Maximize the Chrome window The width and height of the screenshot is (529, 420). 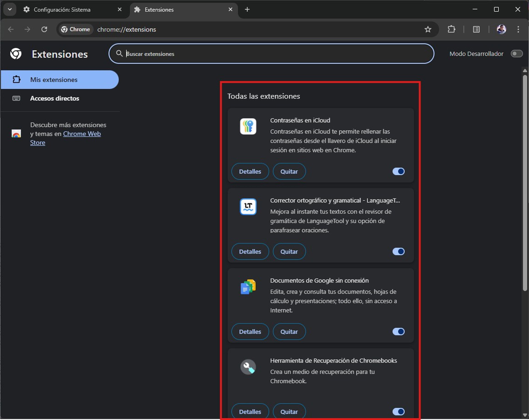tap(496, 9)
